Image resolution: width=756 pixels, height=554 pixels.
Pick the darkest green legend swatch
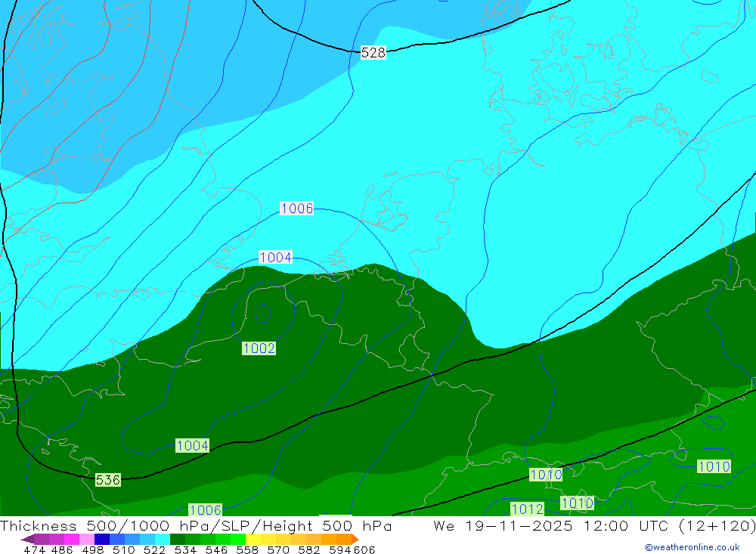(178, 540)
